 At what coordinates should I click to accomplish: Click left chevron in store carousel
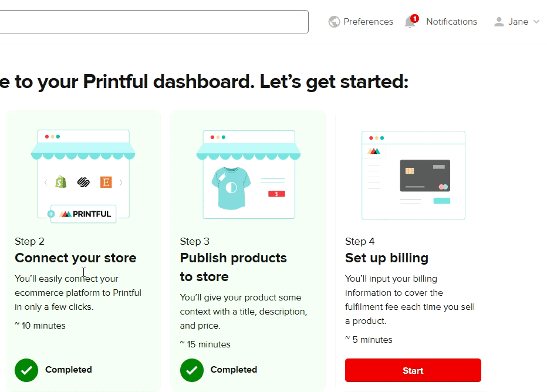[46, 183]
